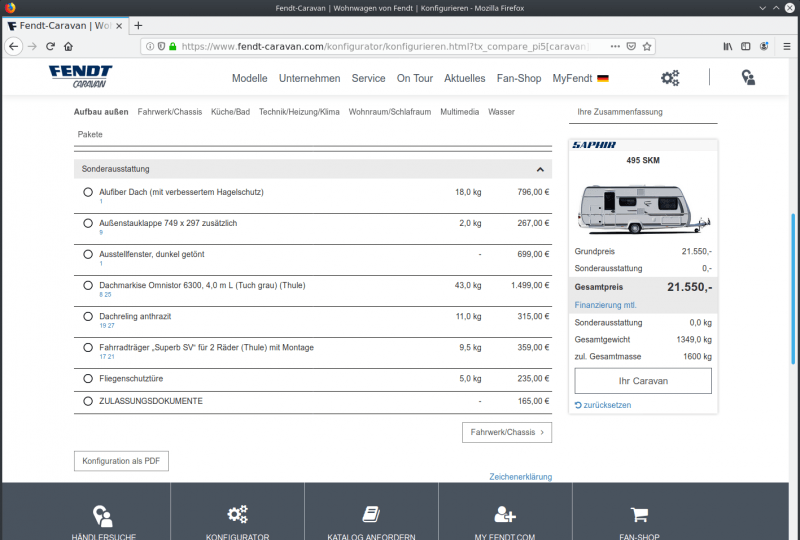The width and height of the screenshot is (800, 540).
Task: Open the On Tour menu
Action: [415, 79]
